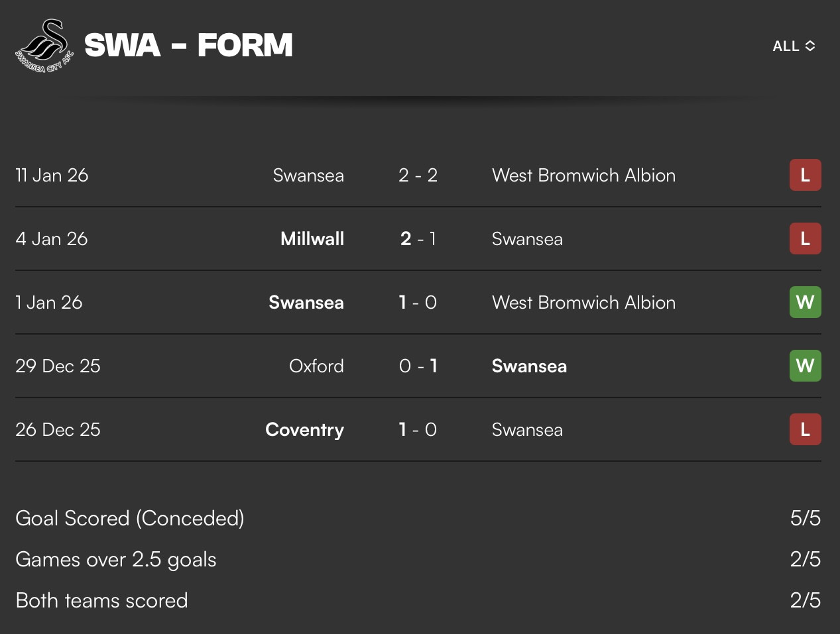Click the green W badge for Oxford match
The image size is (840, 634).
point(805,366)
